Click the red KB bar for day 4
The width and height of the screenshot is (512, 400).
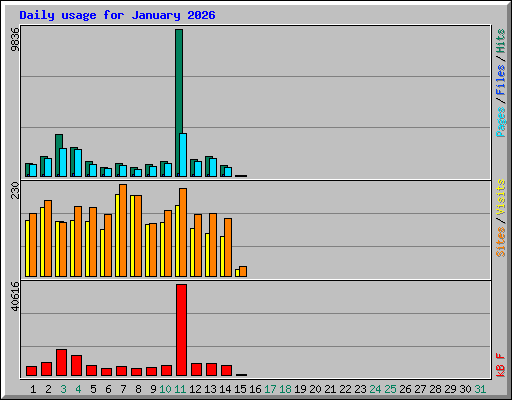pyautogui.click(x=76, y=366)
